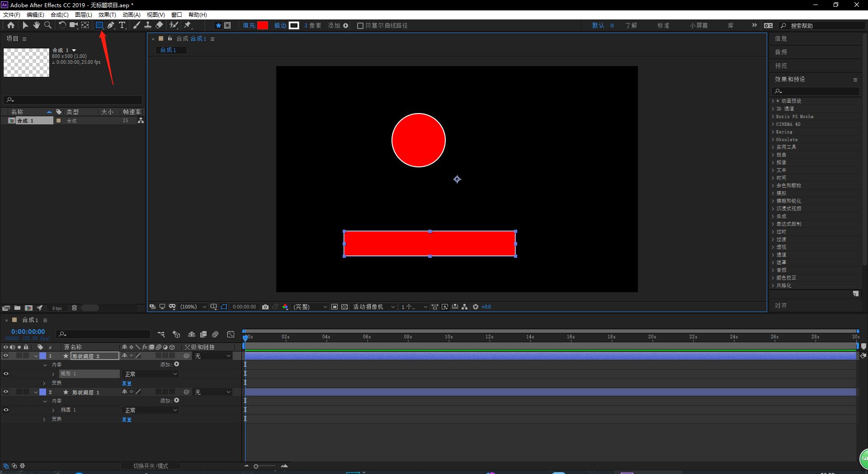
Task: Switch to the 小屏幕 workspace
Action: pos(699,26)
